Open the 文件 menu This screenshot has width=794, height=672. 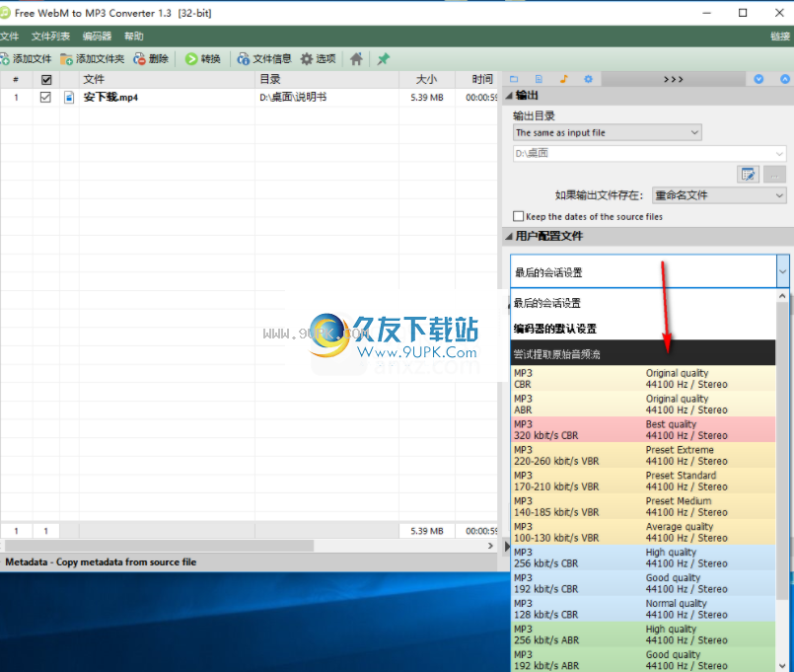coord(9,37)
